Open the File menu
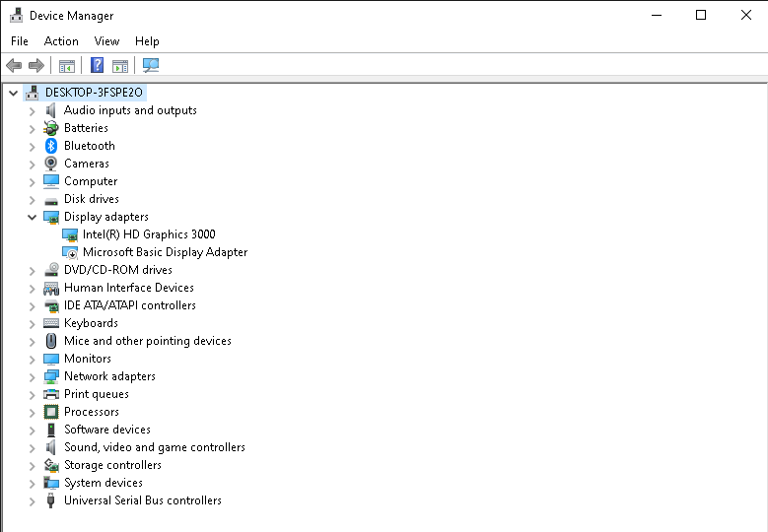 [20, 41]
